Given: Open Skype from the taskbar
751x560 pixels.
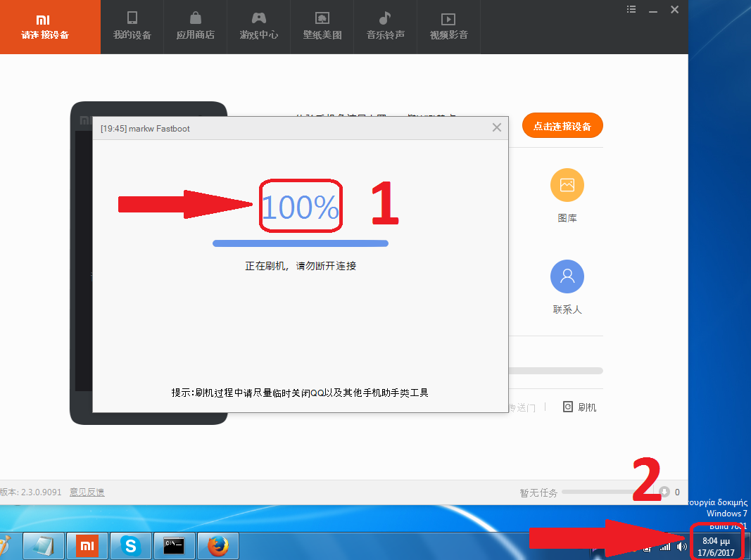Looking at the screenshot, I should coord(130,545).
